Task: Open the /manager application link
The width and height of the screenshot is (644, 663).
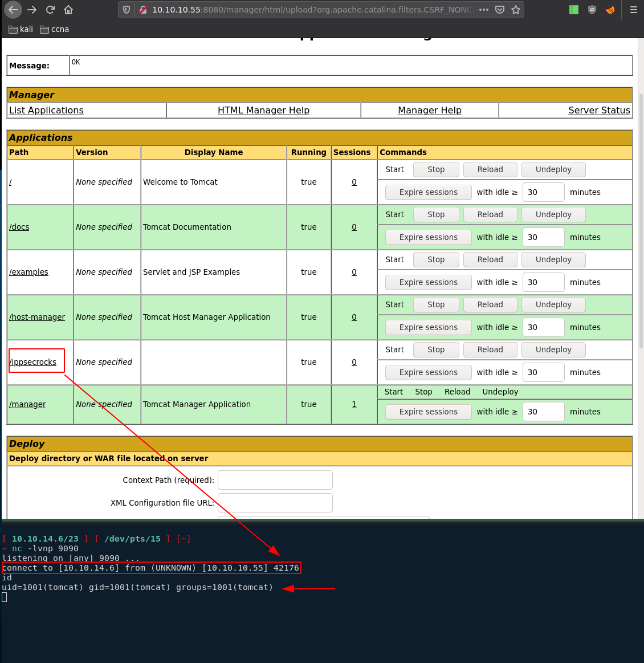Action: (27, 404)
